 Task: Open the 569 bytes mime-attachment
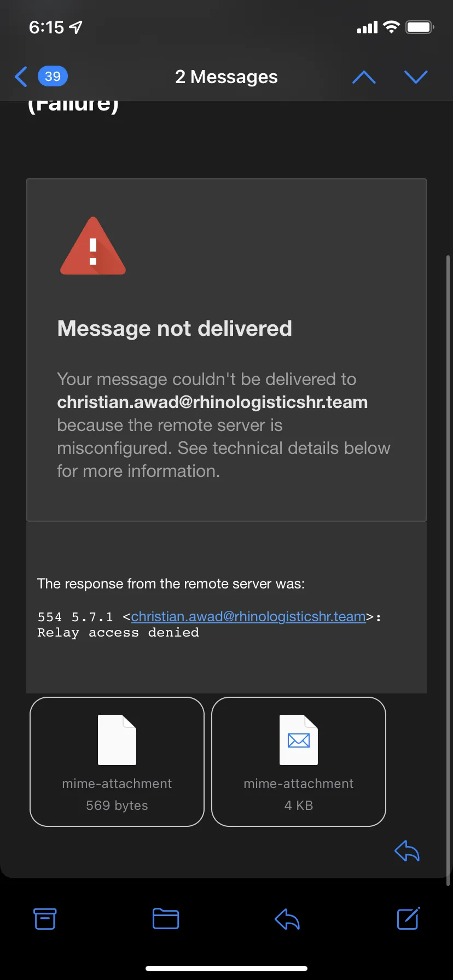(x=117, y=761)
